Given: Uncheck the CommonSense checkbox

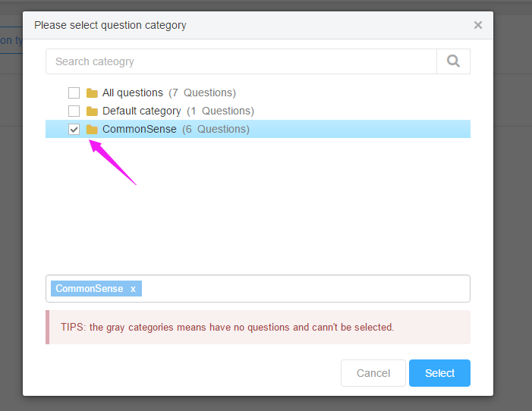Looking at the screenshot, I should coord(74,129).
